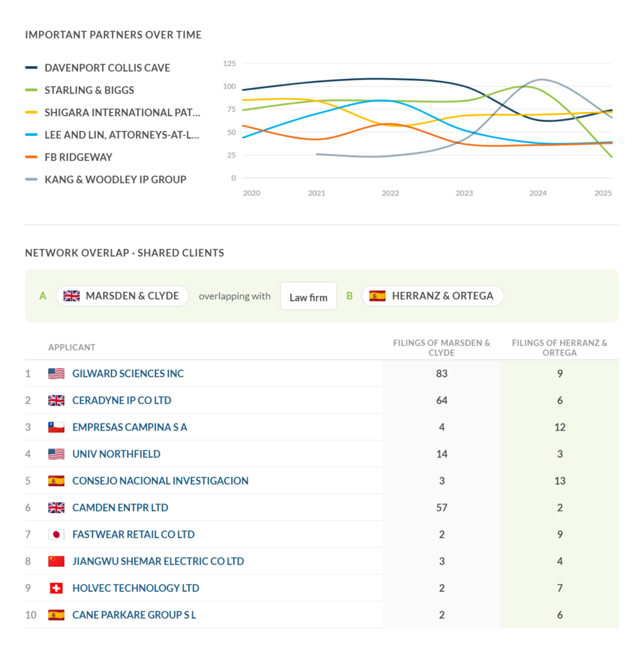This screenshot has height=657, width=644.
Task: Open GILWARD SCIENCES INC applicant link
Action: (128, 373)
